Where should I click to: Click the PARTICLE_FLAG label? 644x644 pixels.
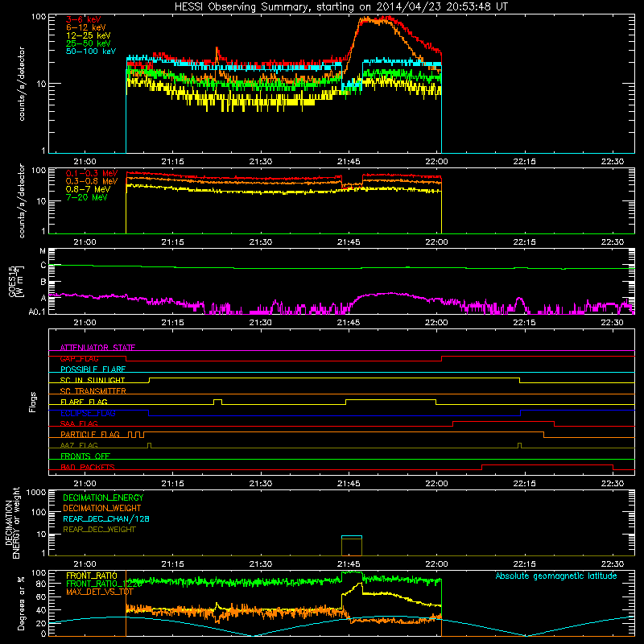[x=90, y=434]
